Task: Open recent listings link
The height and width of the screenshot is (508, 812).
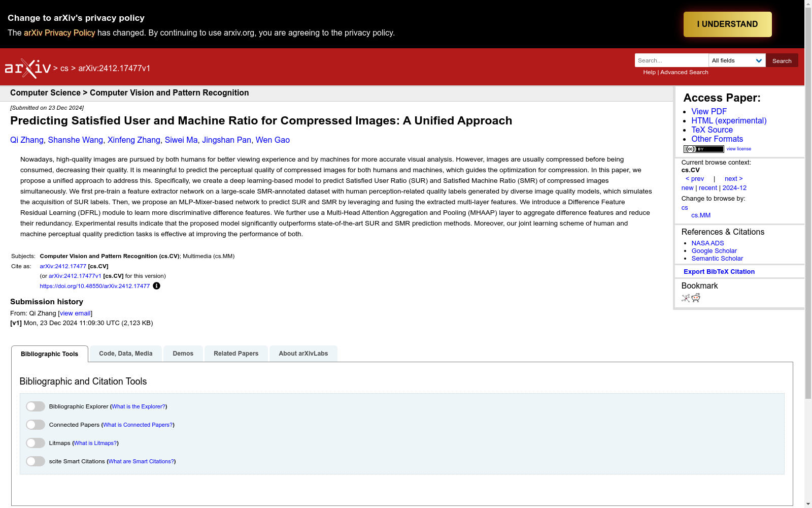Action: click(708, 188)
